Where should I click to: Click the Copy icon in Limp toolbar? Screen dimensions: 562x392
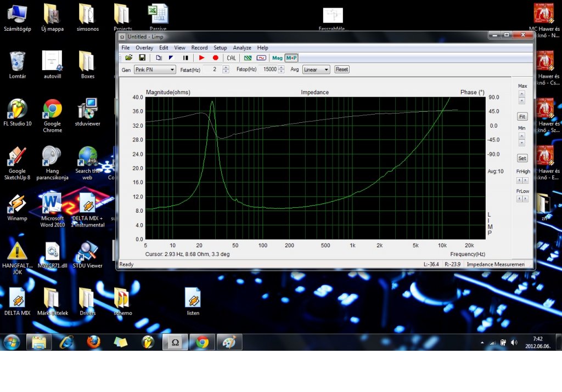159,58
